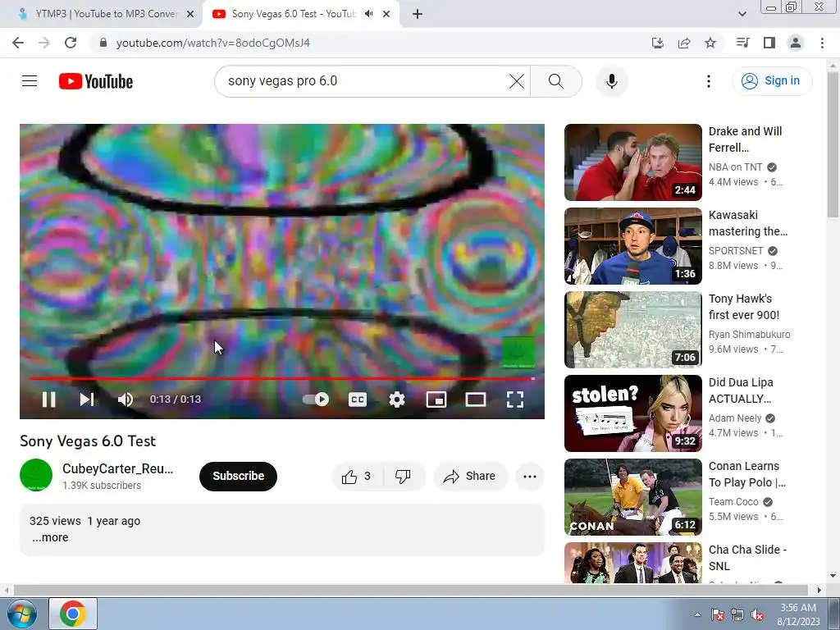This screenshot has height=630, width=840.
Task: Open Action Center flag icon
Action: 718,614
